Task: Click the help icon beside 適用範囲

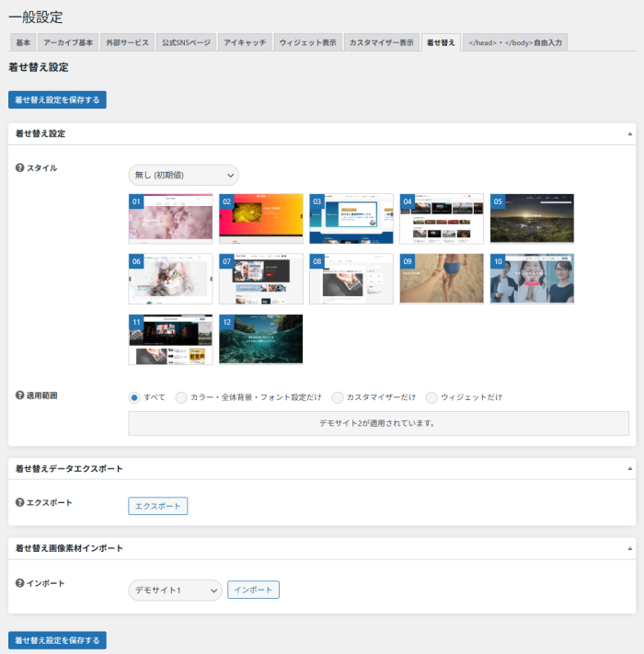Action: tap(19, 396)
